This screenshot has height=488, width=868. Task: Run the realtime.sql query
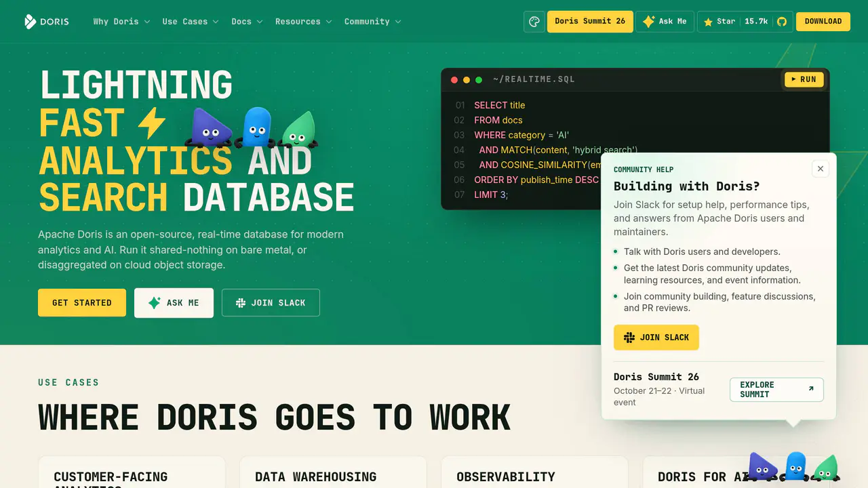pyautogui.click(x=804, y=79)
